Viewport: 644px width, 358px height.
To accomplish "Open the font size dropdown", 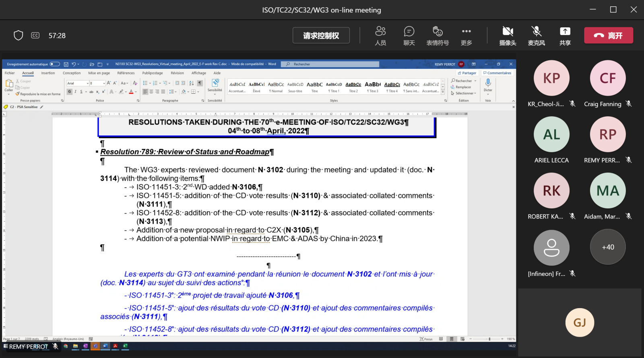I will [x=104, y=83].
